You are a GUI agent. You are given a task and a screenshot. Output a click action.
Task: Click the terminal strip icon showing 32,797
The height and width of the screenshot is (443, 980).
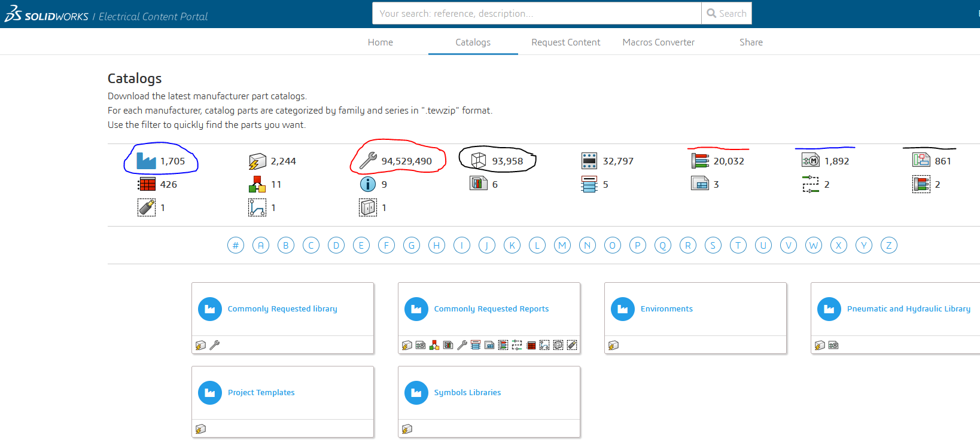(x=589, y=161)
